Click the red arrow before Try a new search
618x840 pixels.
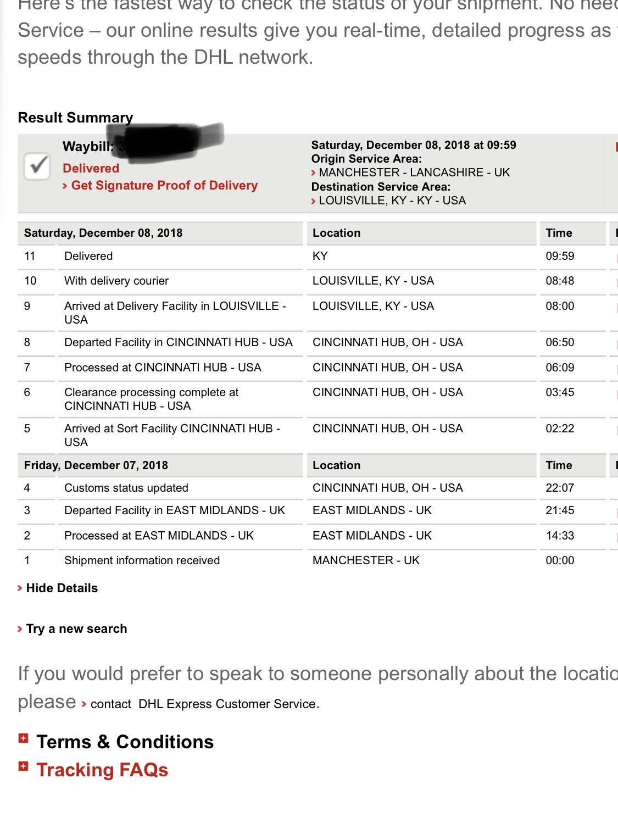click(20, 629)
